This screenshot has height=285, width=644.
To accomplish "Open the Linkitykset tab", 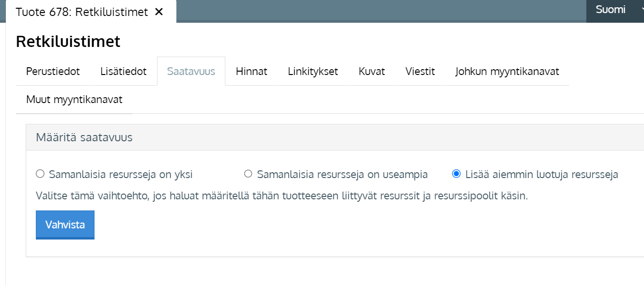I will (x=313, y=72).
